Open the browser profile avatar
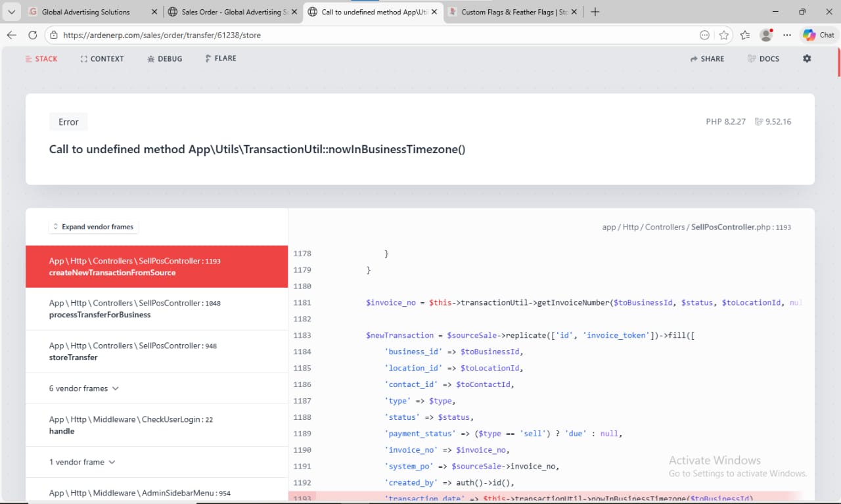This screenshot has height=504, width=841. click(x=765, y=35)
